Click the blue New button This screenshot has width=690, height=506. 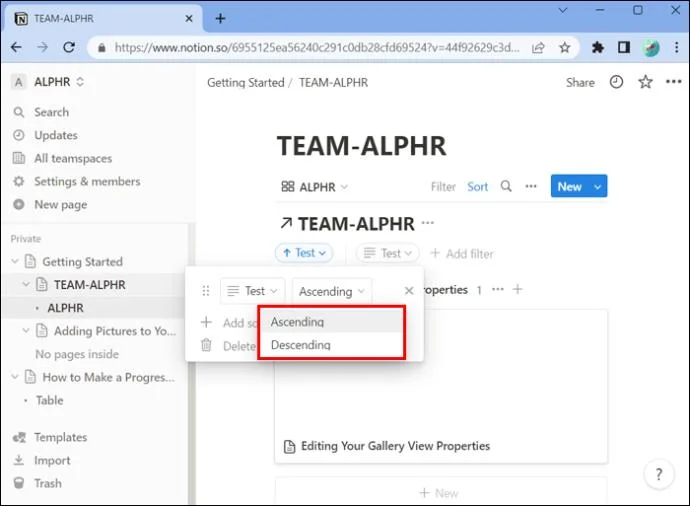(570, 187)
